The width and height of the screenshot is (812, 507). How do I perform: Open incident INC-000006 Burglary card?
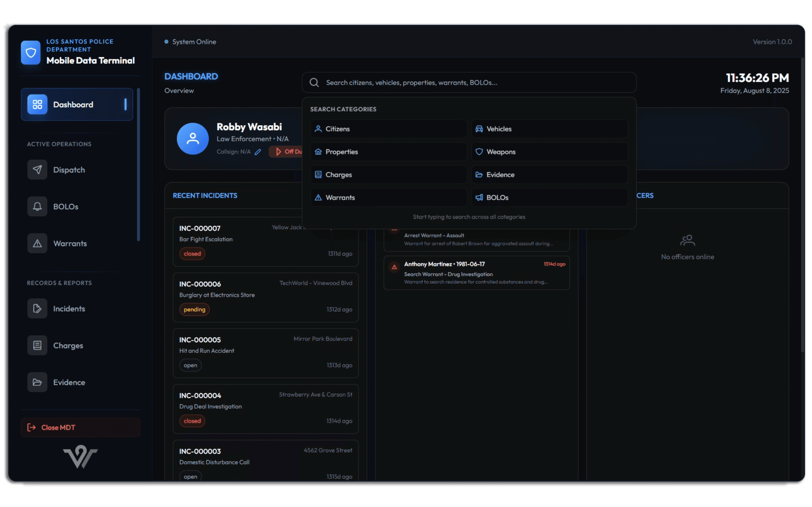tap(265, 297)
